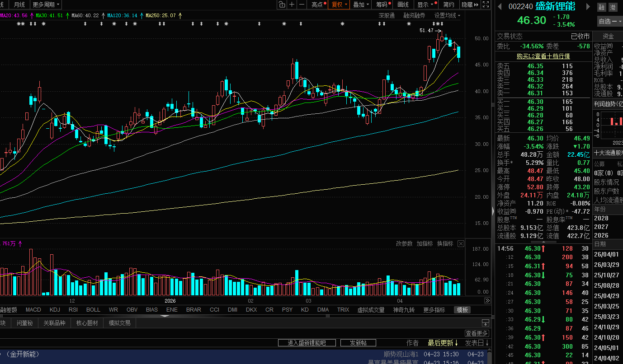This screenshot has height=364, width=623.
Task: Go to next stock with right arrow
Action: click(x=588, y=7)
